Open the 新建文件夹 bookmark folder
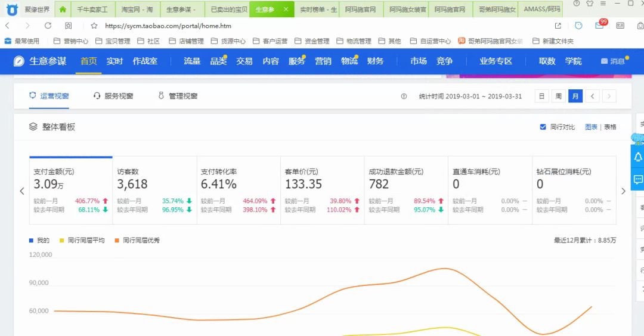 pos(553,41)
